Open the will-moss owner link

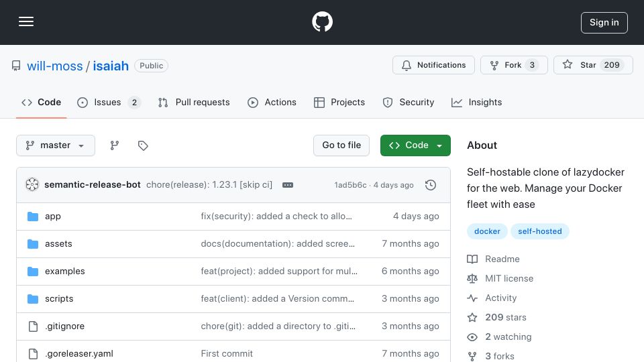click(54, 66)
